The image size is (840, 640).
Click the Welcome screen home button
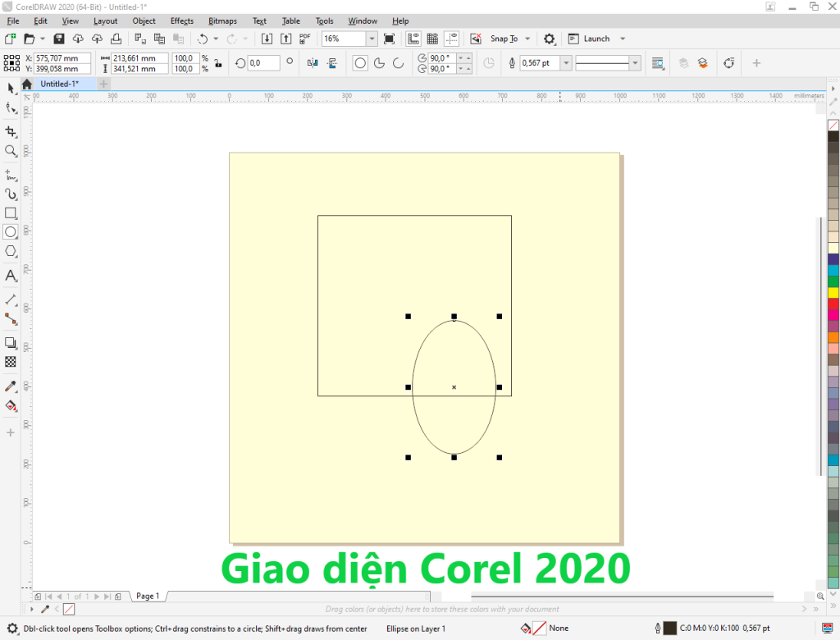27,84
